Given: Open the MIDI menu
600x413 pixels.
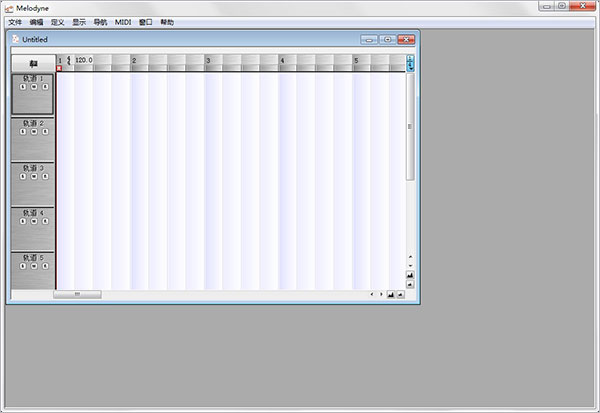Looking at the screenshot, I should (x=123, y=22).
